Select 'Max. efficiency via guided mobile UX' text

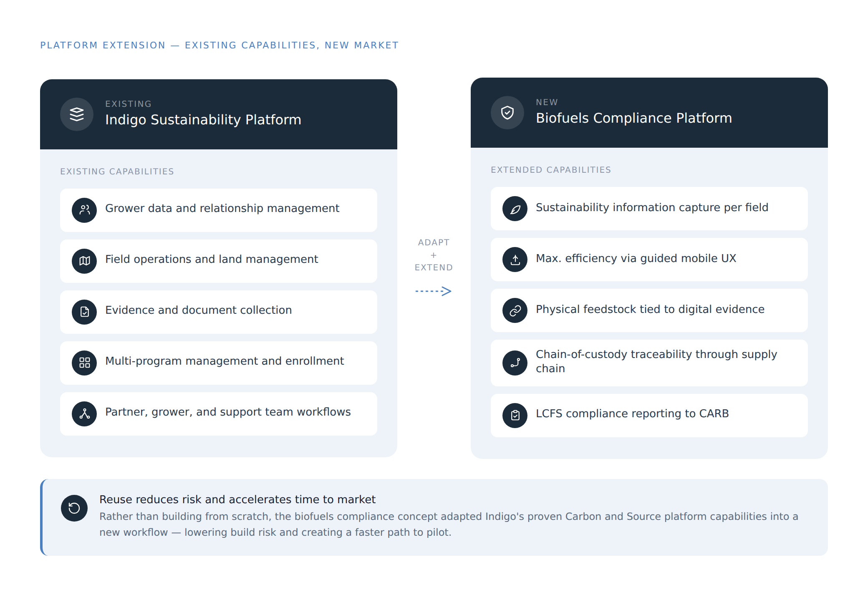point(636,258)
